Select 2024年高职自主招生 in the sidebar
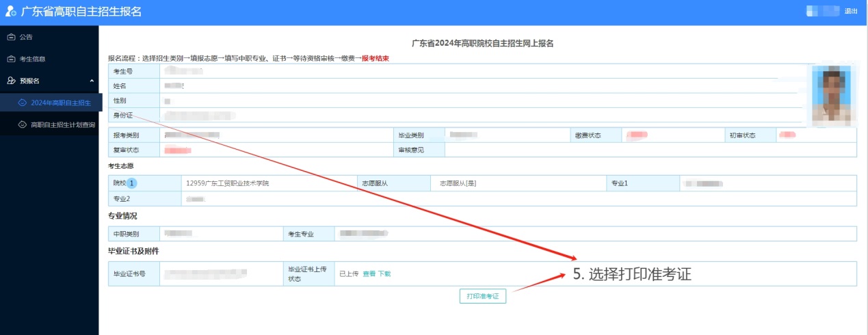Viewport: 868px width, 335px height. coord(60,103)
